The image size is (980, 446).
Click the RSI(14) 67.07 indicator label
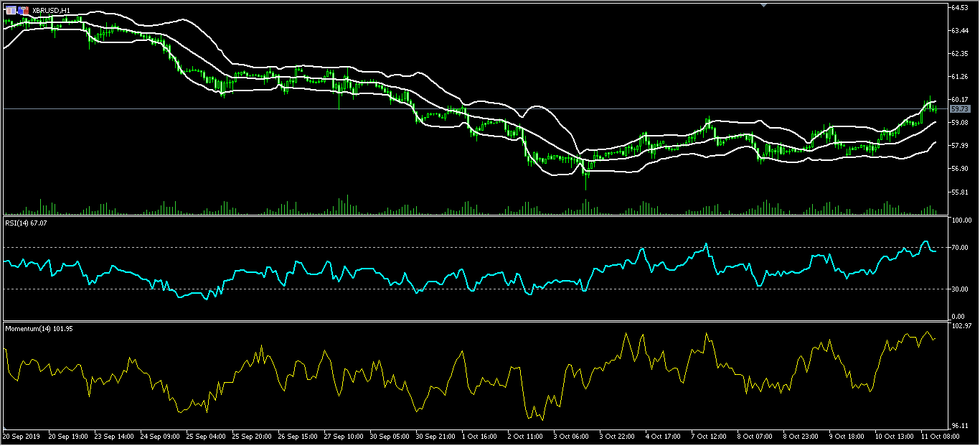point(27,223)
